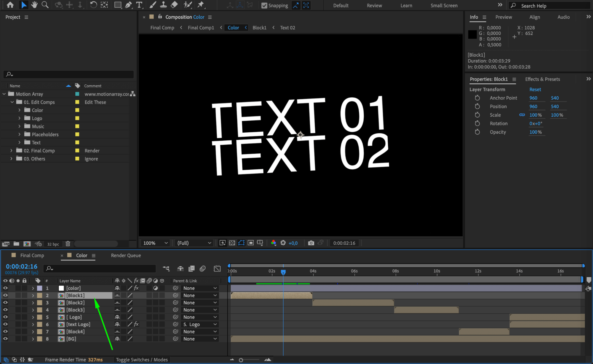Click the project panel trash icon

click(x=68, y=244)
